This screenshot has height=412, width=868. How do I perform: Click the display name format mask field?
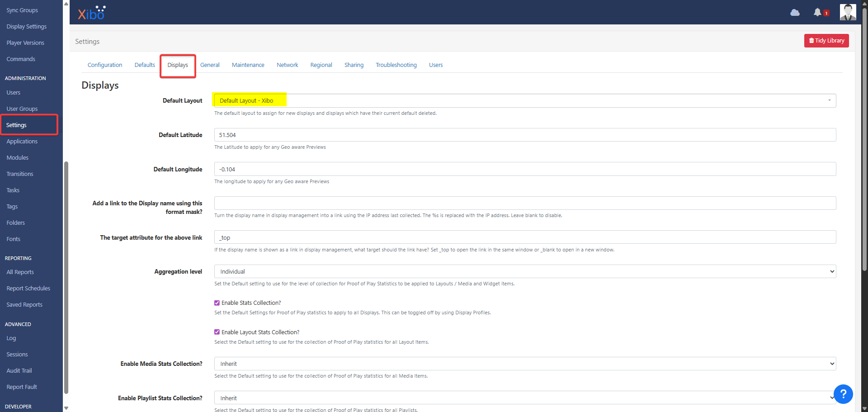525,203
